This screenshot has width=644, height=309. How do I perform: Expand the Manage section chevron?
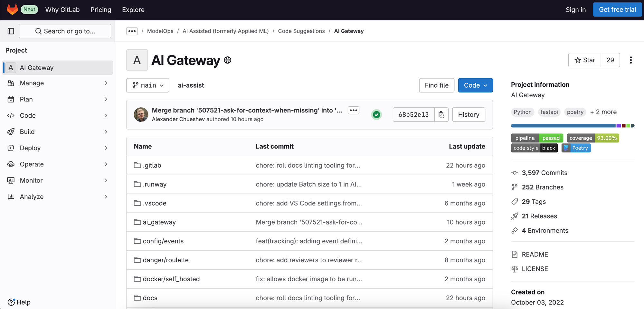click(106, 83)
